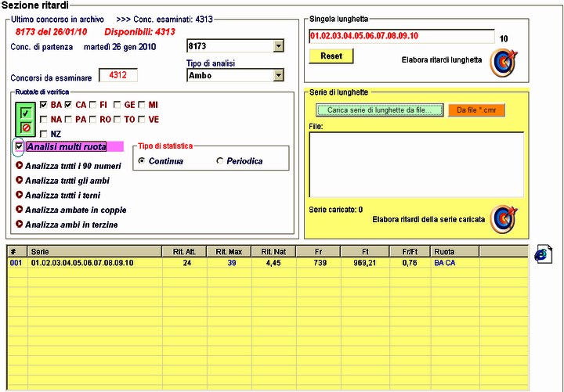Check the RO wheel checkbox
The width and height of the screenshot is (564, 392).
92,119
